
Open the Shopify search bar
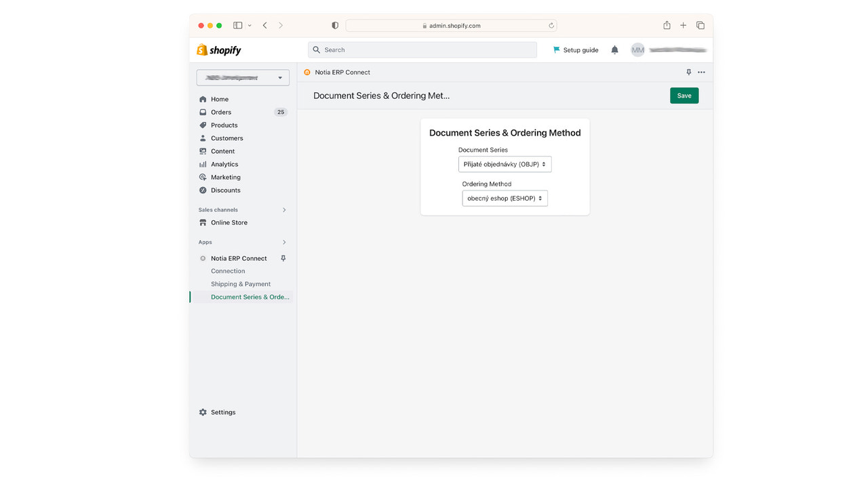coord(422,49)
